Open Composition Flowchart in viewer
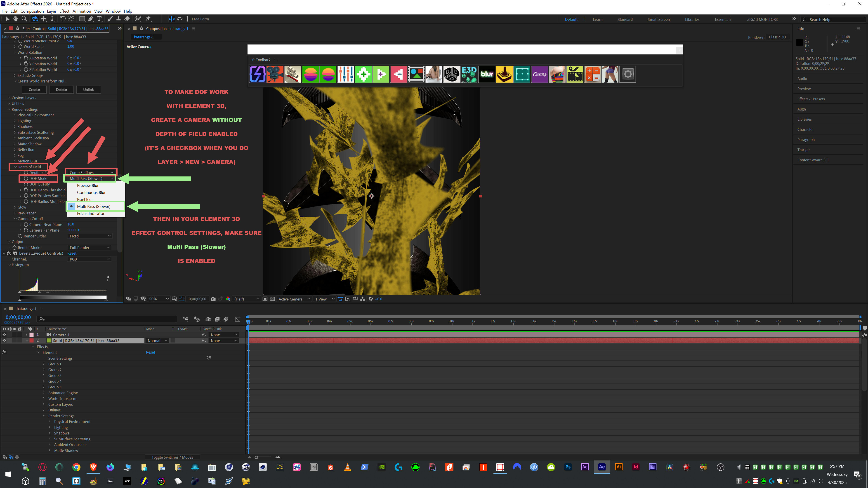The image size is (868, 488). click(x=363, y=299)
